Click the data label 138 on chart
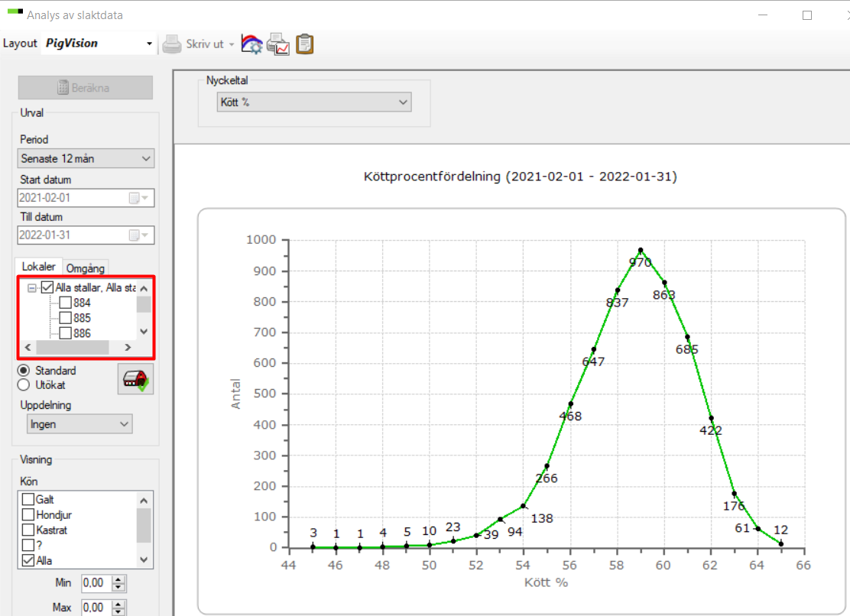This screenshot has height=616, width=850. (x=542, y=518)
